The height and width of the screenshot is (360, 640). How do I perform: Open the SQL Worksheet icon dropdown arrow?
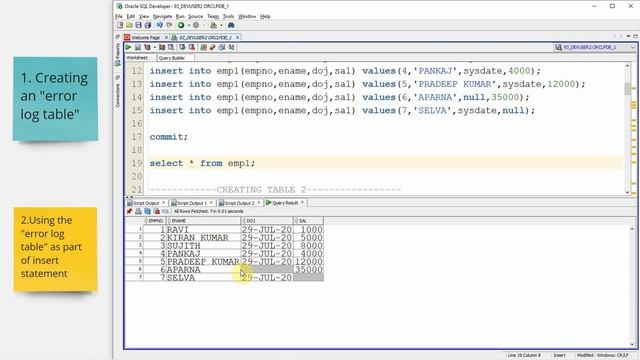pos(221,25)
